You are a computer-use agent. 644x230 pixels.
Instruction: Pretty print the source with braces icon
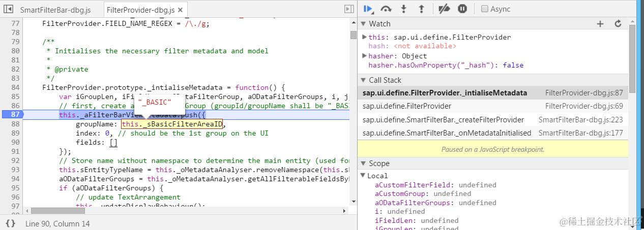coord(10,223)
